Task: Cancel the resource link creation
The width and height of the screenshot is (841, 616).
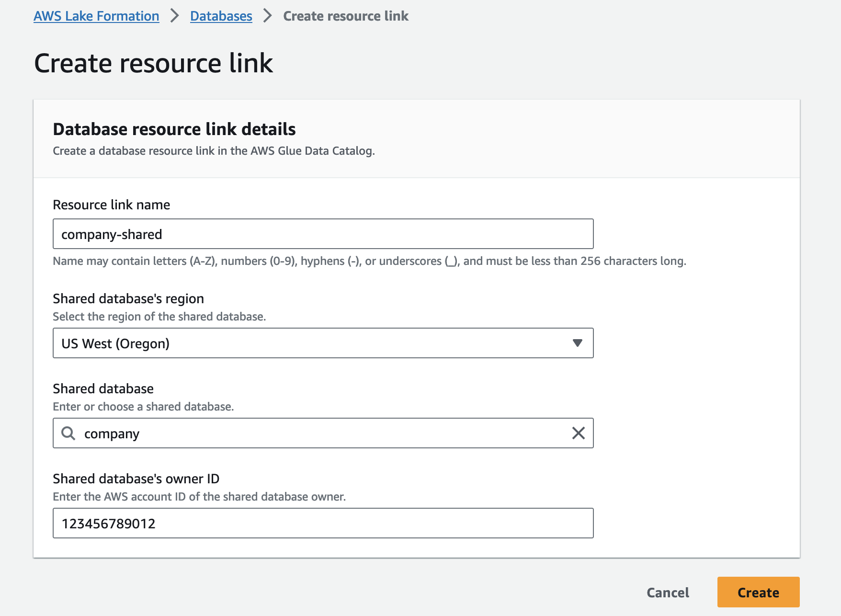Action: 668,592
